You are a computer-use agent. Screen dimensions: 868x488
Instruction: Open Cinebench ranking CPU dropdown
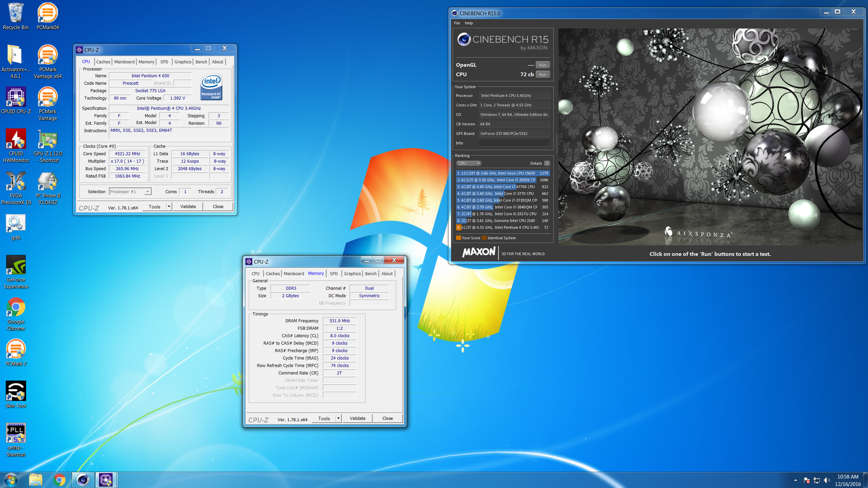(x=469, y=163)
